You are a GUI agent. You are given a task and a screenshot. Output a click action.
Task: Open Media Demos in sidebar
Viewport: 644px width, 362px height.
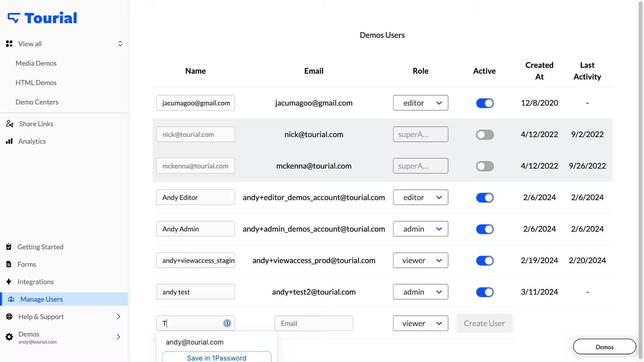tap(36, 63)
